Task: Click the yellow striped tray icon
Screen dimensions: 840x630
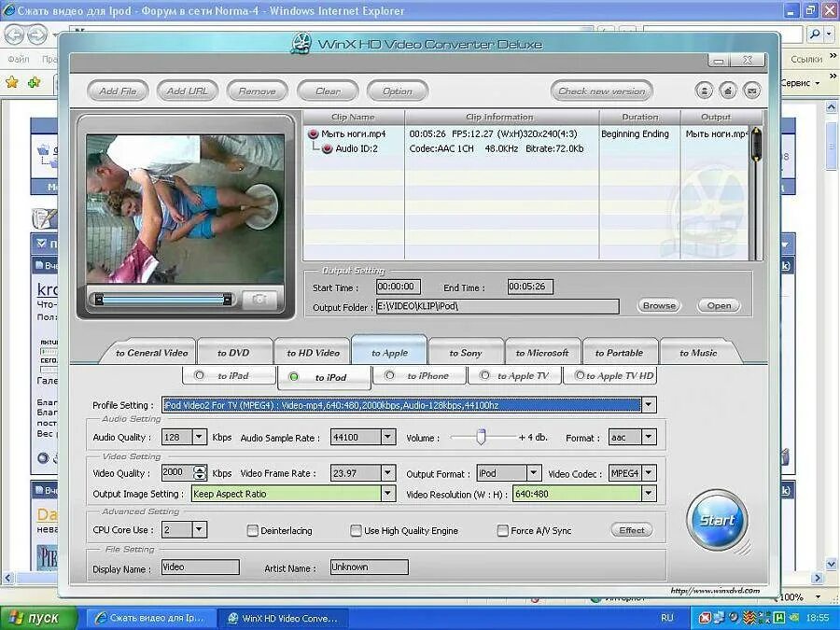Action: point(750,618)
